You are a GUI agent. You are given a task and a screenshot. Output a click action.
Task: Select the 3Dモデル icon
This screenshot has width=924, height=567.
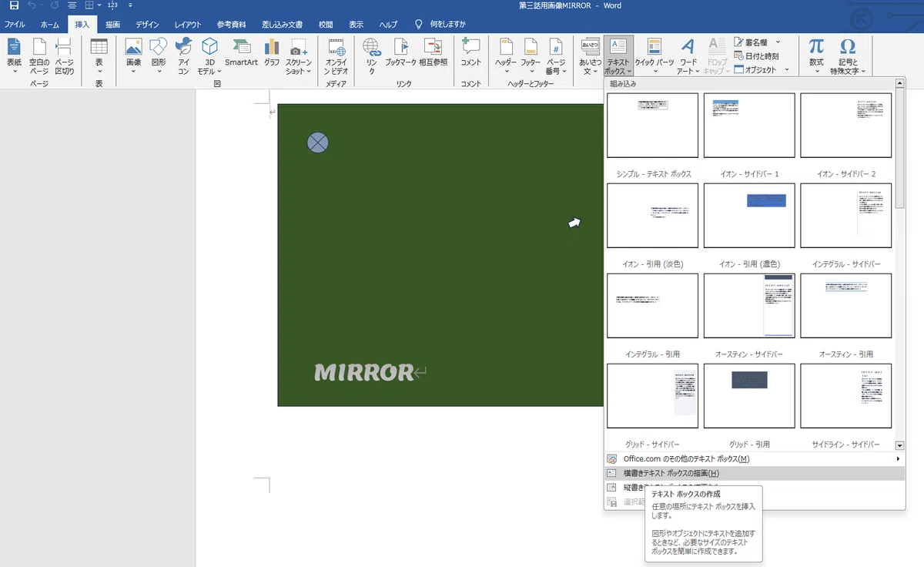(x=209, y=56)
